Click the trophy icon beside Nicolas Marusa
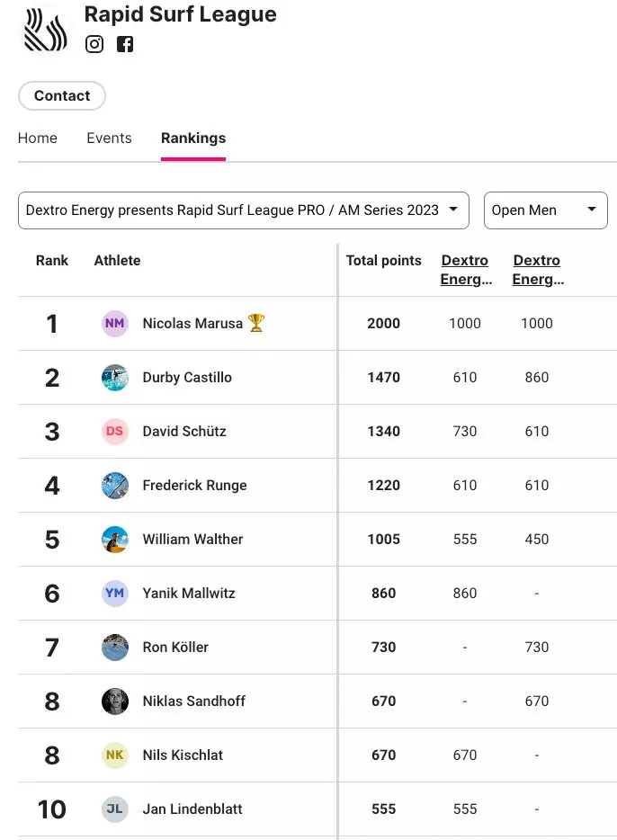This screenshot has height=840, width=617. click(x=256, y=323)
